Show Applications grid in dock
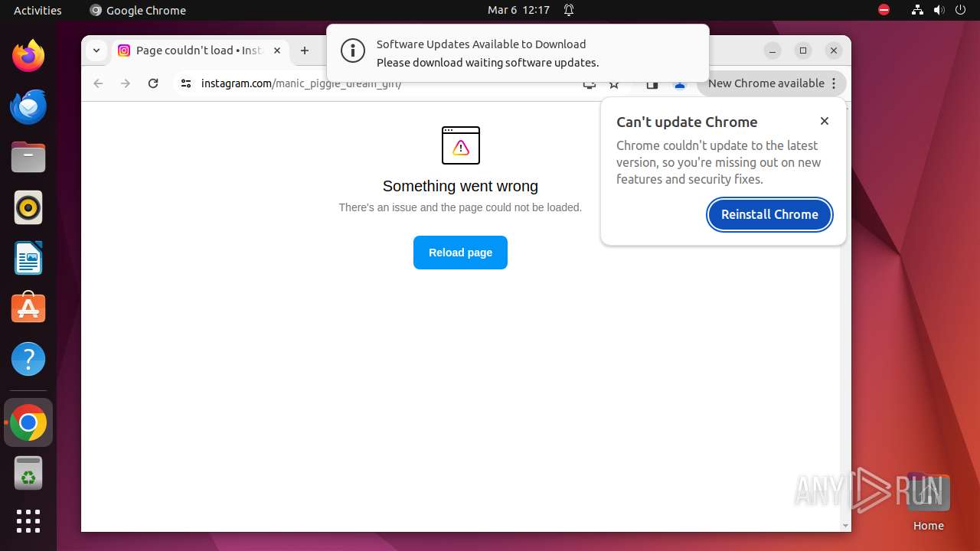The height and width of the screenshot is (551, 980). click(28, 521)
